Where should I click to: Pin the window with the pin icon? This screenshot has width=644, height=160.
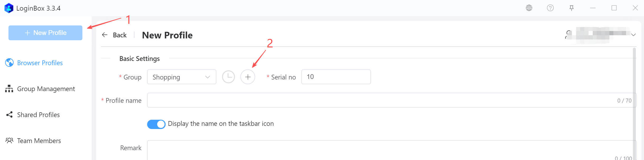tap(571, 8)
